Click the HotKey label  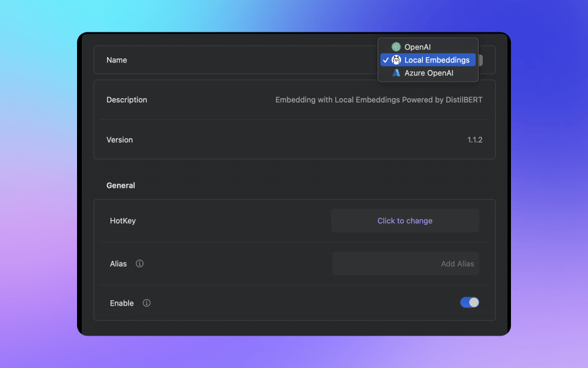coord(123,221)
